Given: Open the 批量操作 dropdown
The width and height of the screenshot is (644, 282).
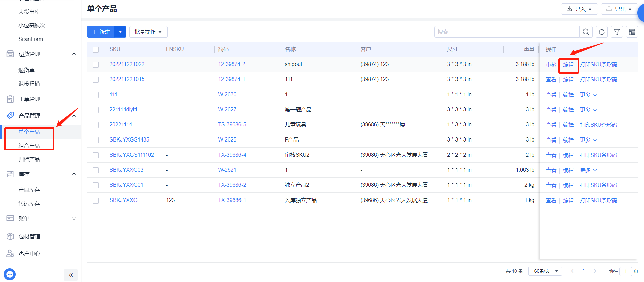Looking at the screenshot, I should tap(148, 32).
